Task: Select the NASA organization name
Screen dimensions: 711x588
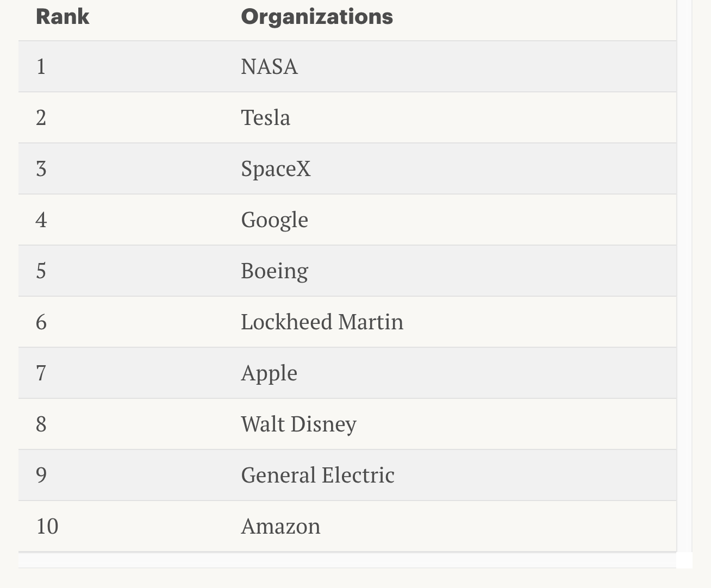Action: click(x=269, y=67)
